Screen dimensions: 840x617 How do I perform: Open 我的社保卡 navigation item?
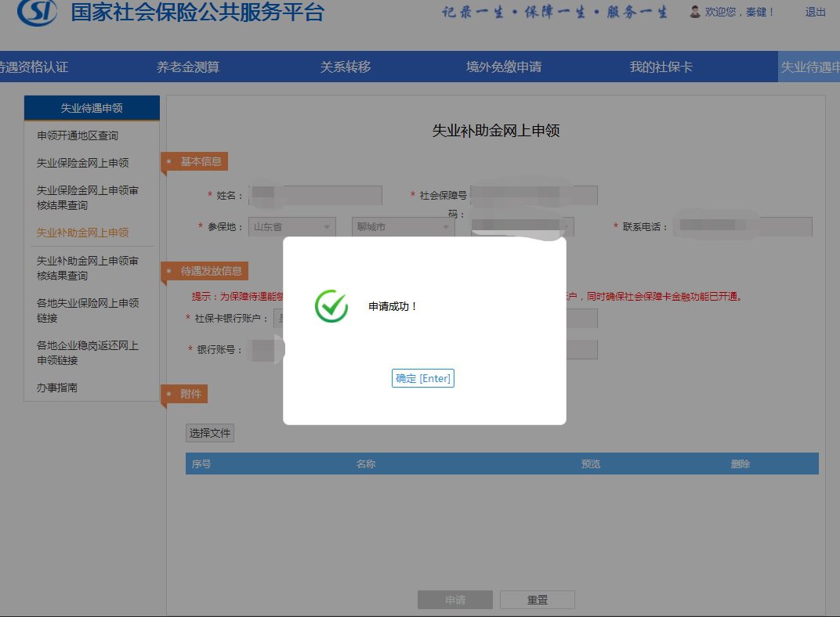pyautogui.click(x=661, y=67)
